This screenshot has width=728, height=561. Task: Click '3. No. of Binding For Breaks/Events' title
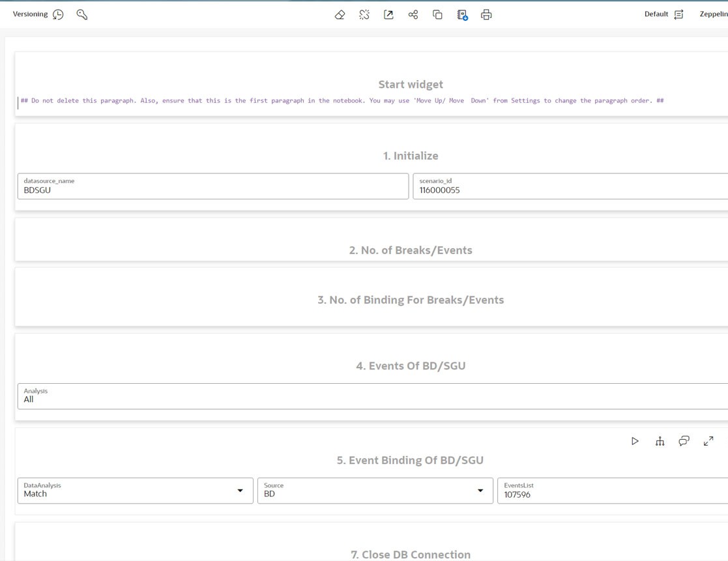coord(411,300)
